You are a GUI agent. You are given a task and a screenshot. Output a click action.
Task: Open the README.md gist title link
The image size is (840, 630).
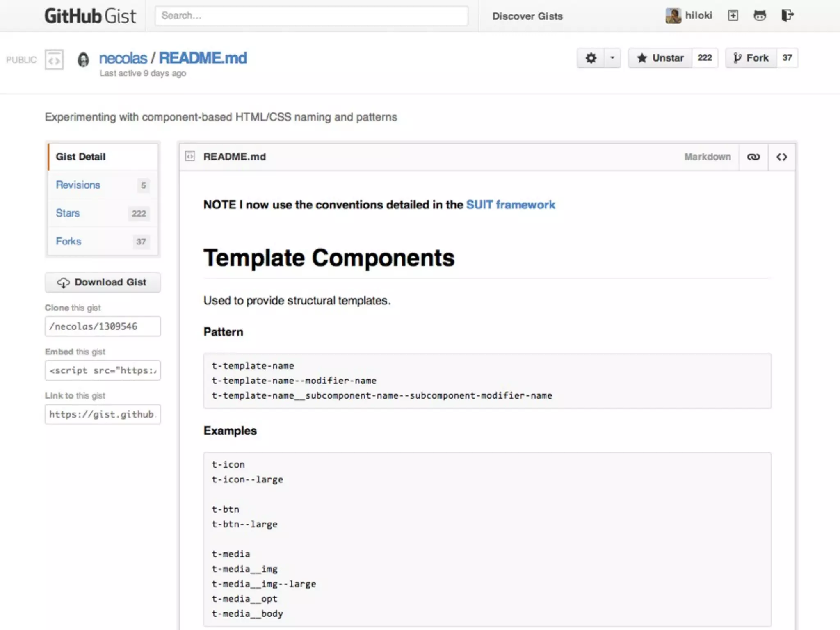coord(203,58)
